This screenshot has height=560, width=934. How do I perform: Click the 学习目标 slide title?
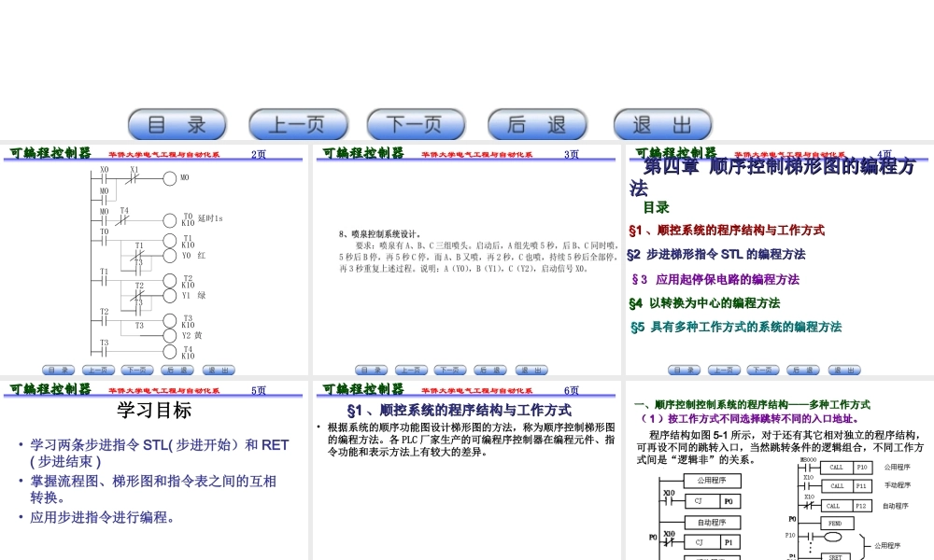[154, 410]
